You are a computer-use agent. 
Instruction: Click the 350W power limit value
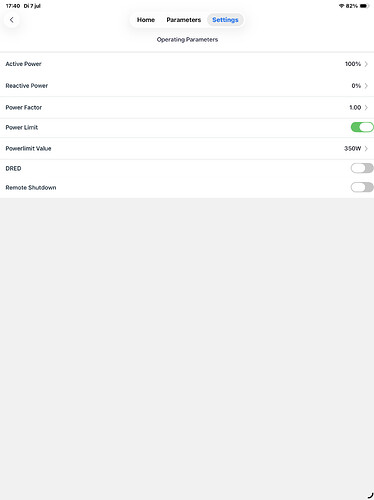[x=353, y=148]
